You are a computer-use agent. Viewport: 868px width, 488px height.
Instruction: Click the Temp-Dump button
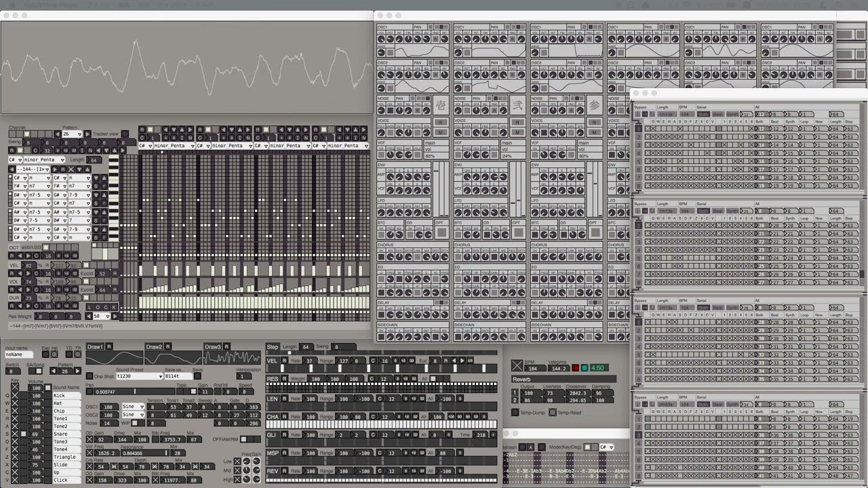(x=516, y=412)
